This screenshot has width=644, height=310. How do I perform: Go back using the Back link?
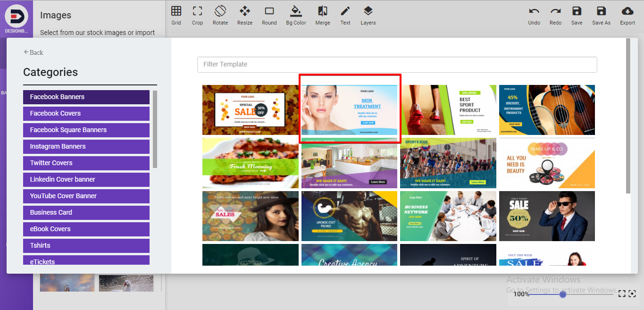33,52
